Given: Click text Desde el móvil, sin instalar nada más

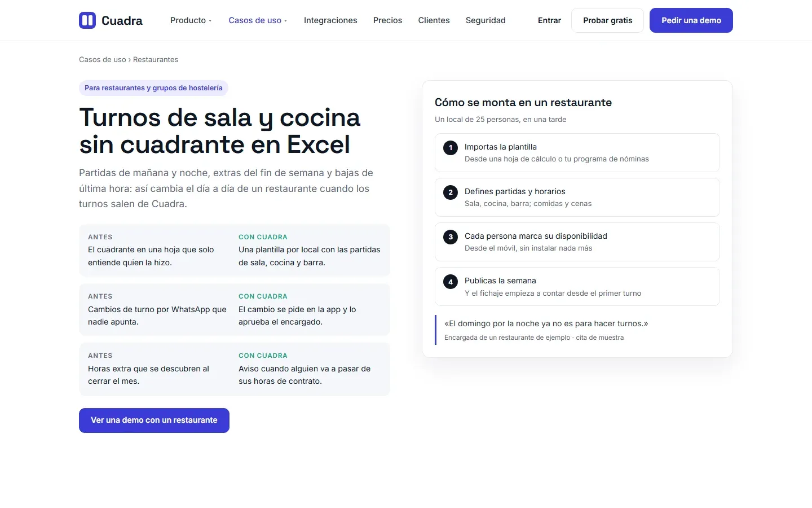Looking at the screenshot, I should click(528, 248).
